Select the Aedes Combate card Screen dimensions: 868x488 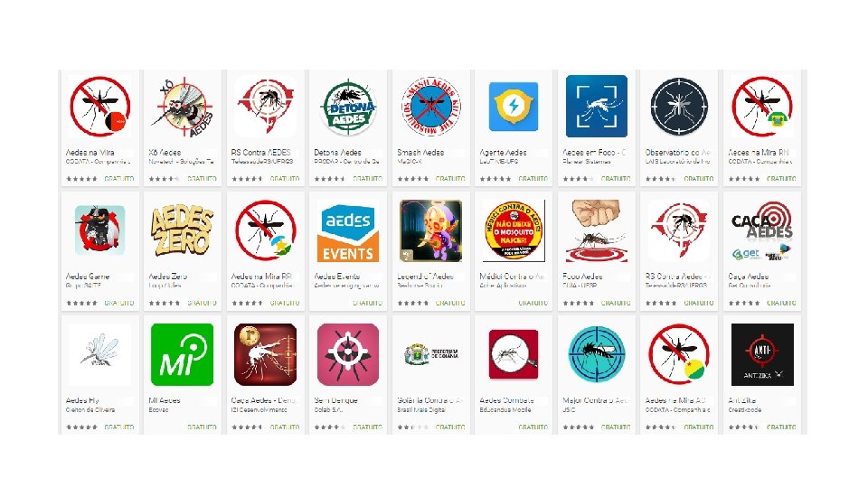tap(514, 374)
